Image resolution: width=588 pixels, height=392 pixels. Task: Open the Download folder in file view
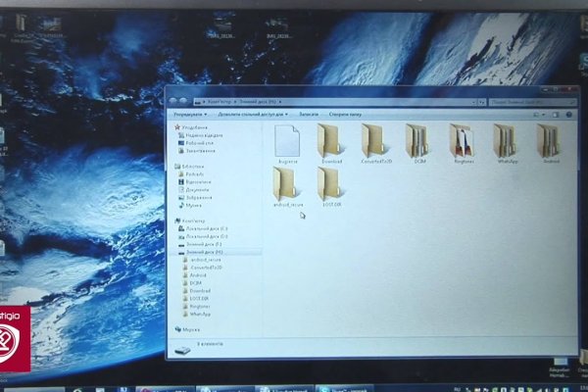click(x=330, y=142)
